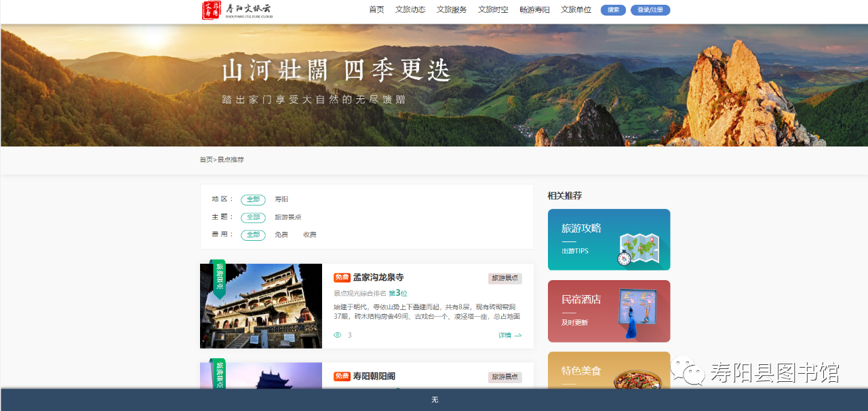Image resolution: width=868 pixels, height=411 pixels.
Task: Click the 免费 badge on 孟家沟龙泉寺
Action: [342, 277]
